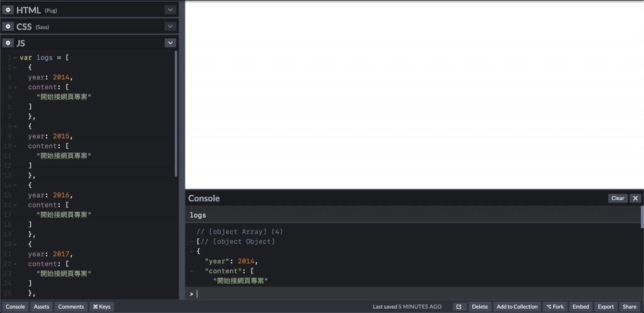Clear the console output
The image size is (644, 313).
618,198
